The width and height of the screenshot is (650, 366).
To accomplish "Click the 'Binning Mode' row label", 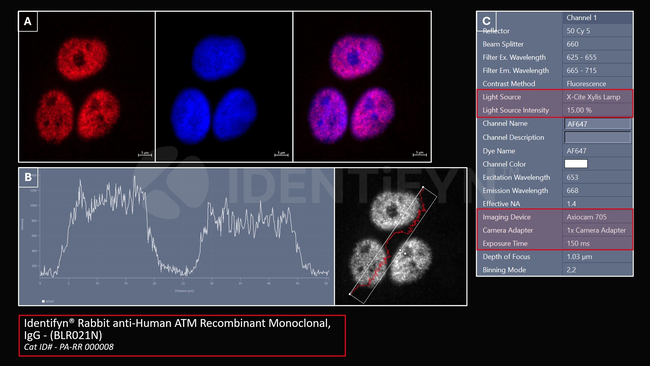I will point(504,270).
